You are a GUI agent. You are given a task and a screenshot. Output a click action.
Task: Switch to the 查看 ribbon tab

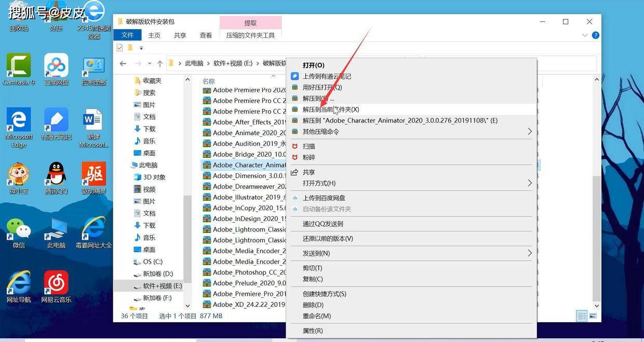(206, 35)
